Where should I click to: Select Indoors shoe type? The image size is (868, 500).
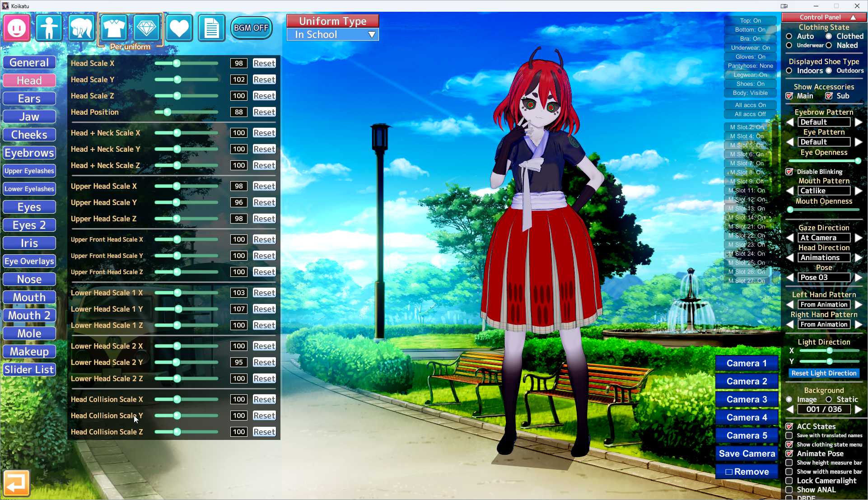coord(789,70)
